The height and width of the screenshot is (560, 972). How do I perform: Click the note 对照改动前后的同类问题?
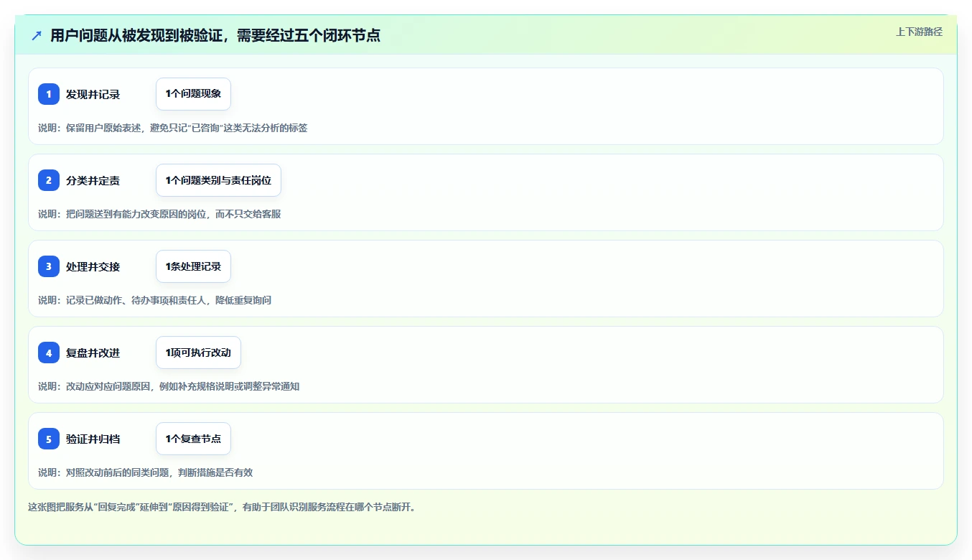[x=145, y=472]
